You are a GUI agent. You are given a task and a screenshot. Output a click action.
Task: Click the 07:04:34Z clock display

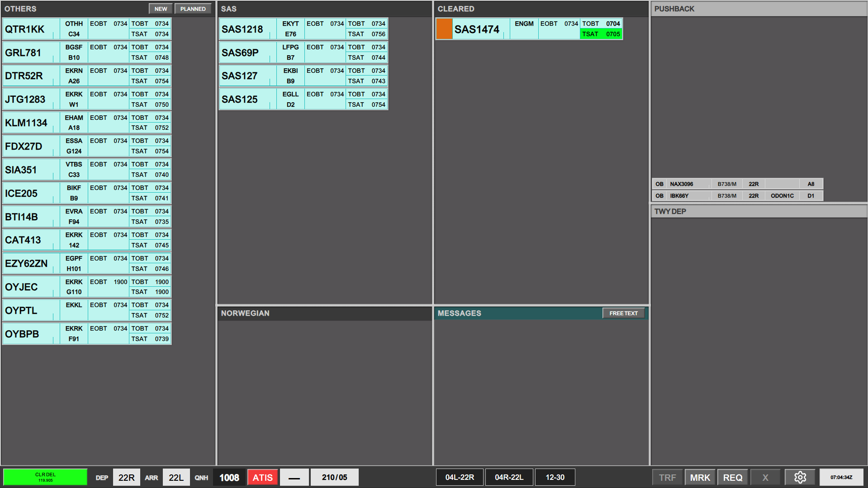pyautogui.click(x=841, y=477)
